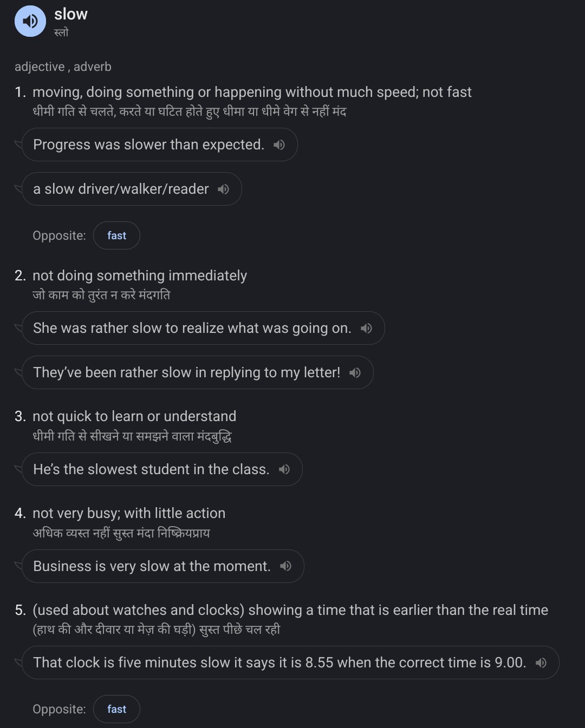Play audio for 'a slow driver/walker/reader'

[223, 189]
